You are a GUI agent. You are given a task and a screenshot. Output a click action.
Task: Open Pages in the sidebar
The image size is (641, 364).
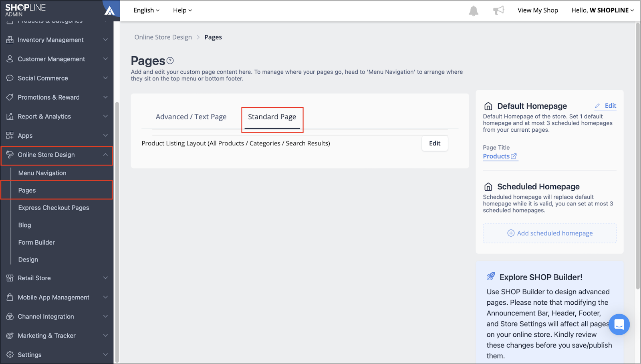click(27, 191)
